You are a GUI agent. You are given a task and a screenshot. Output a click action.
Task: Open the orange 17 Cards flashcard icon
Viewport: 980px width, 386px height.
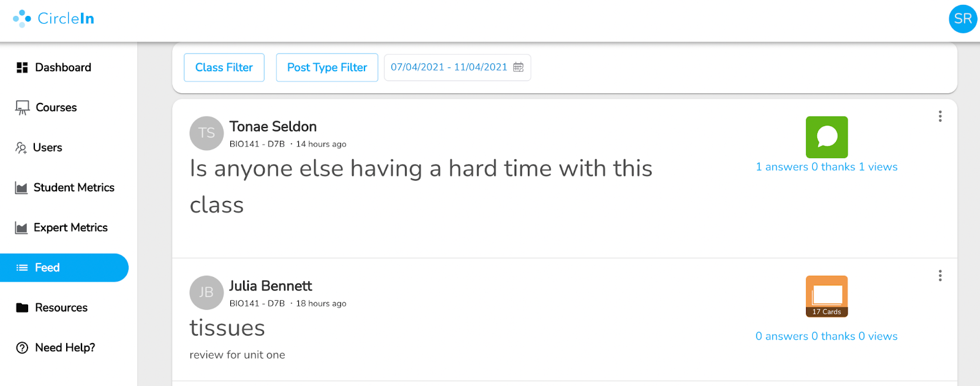[827, 297]
